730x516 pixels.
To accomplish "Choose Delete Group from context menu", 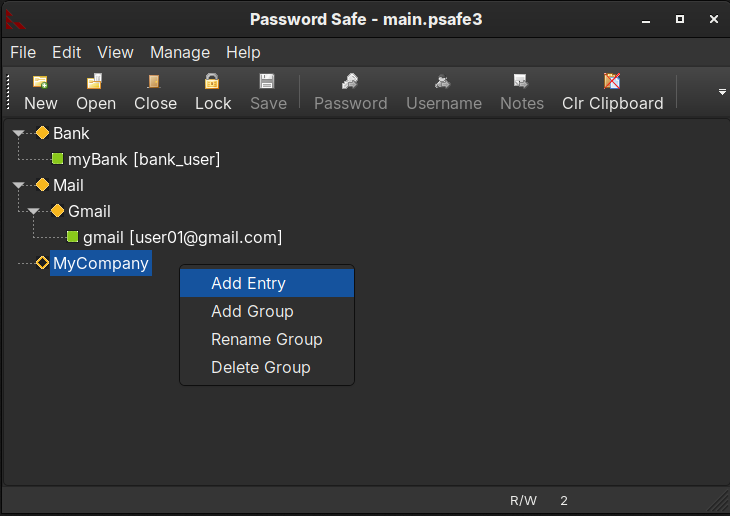I will click(x=267, y=367).
